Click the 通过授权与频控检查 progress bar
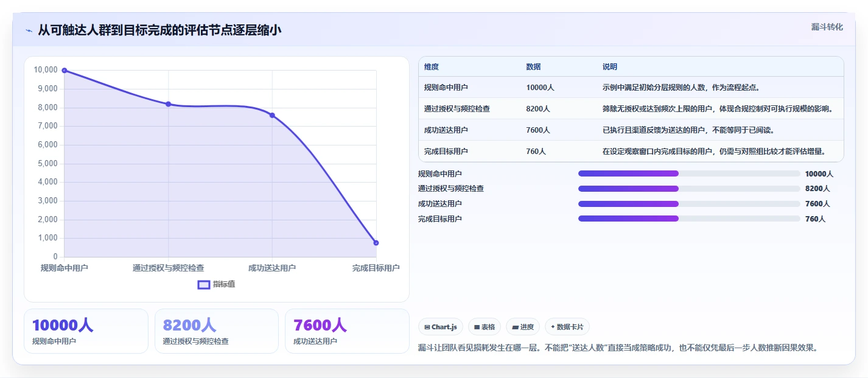The height and width of the screenshot is (378, 868). (689, 189)
